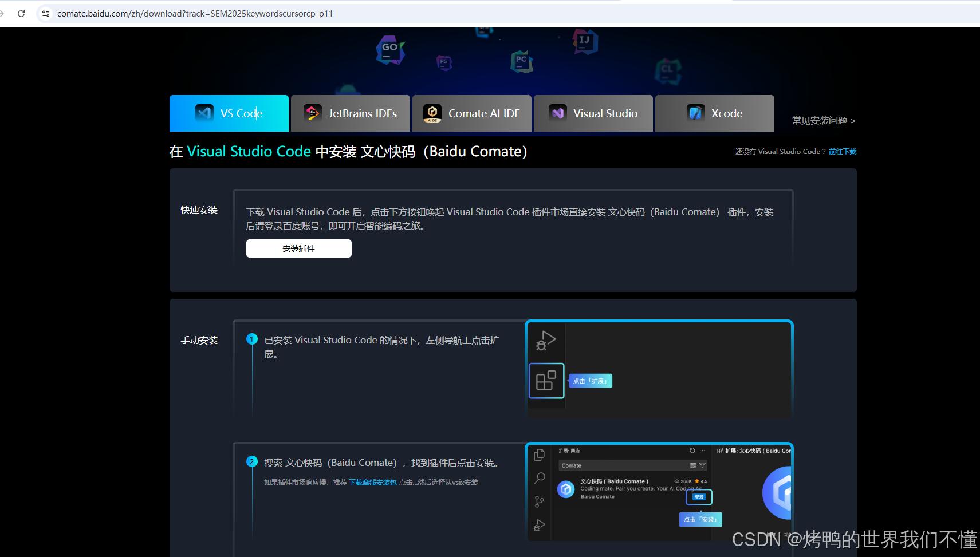Click the PC PyCharm floating icon
This screenshot has height=557, width=980.
[522, 61]
